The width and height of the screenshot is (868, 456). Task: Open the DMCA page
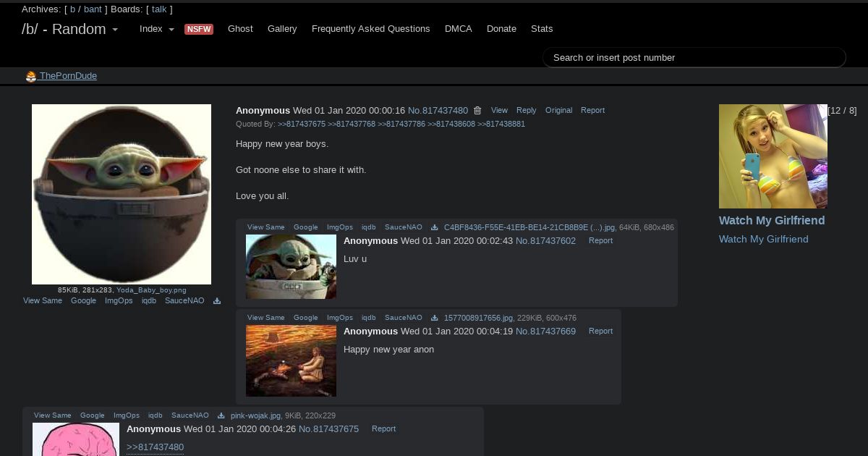tap(459, 29)
